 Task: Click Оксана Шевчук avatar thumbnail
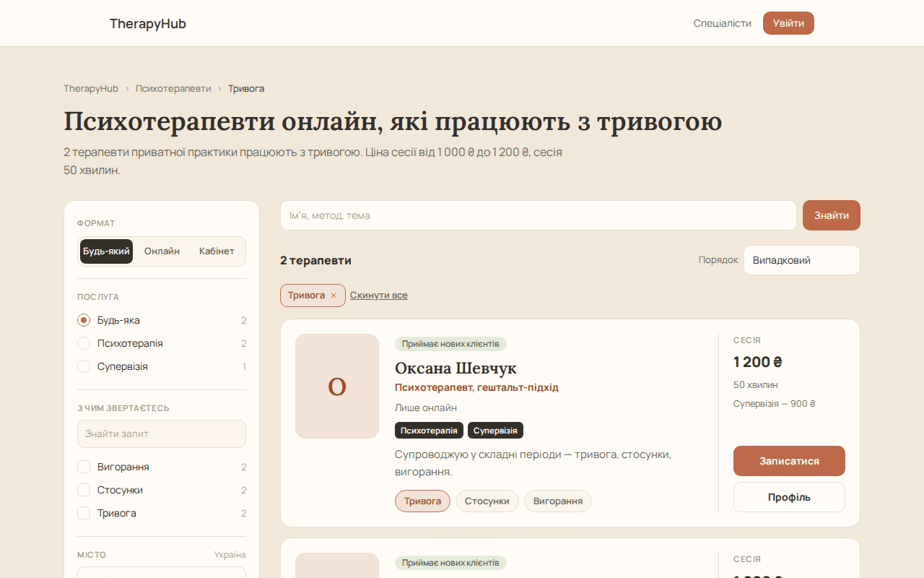(x=337, y=386)
